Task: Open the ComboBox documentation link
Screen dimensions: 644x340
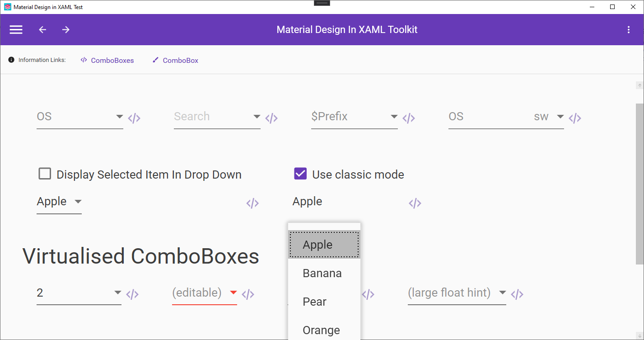Action: click(x=181, y=60)
